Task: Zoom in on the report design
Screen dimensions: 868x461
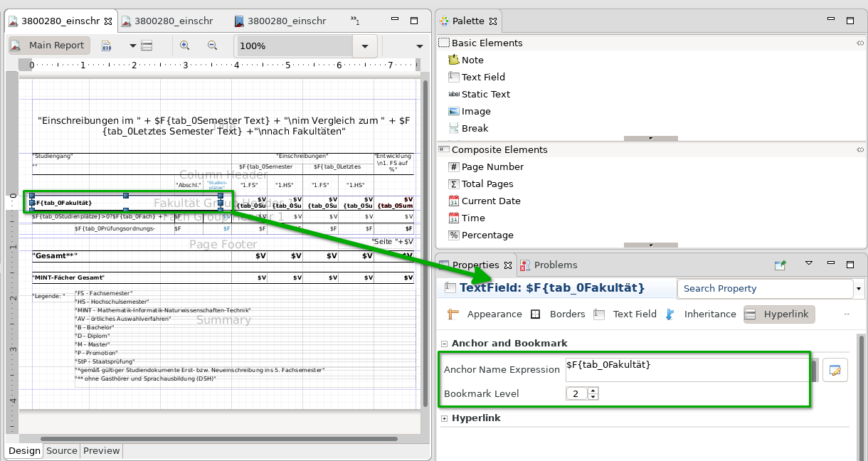Action: [185, 45]
